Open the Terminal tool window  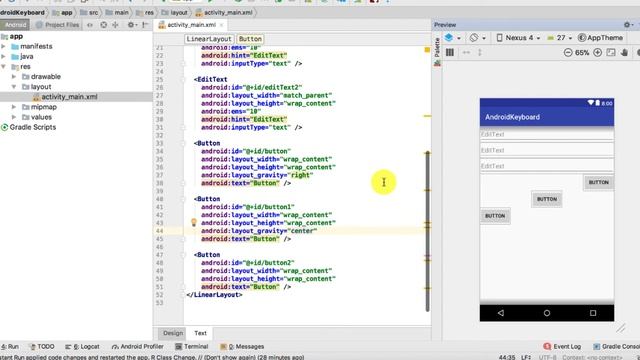pyautogui.click(x=192, y=347)
